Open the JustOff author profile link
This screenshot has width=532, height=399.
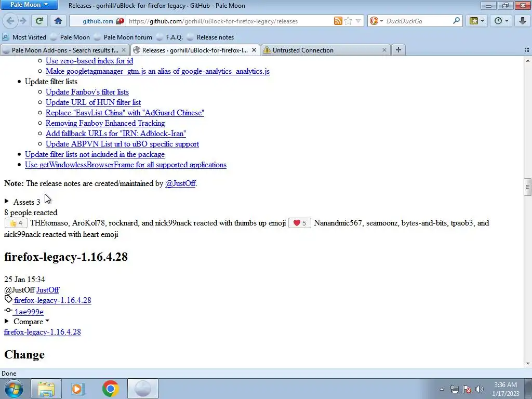(x=48, y=290)
